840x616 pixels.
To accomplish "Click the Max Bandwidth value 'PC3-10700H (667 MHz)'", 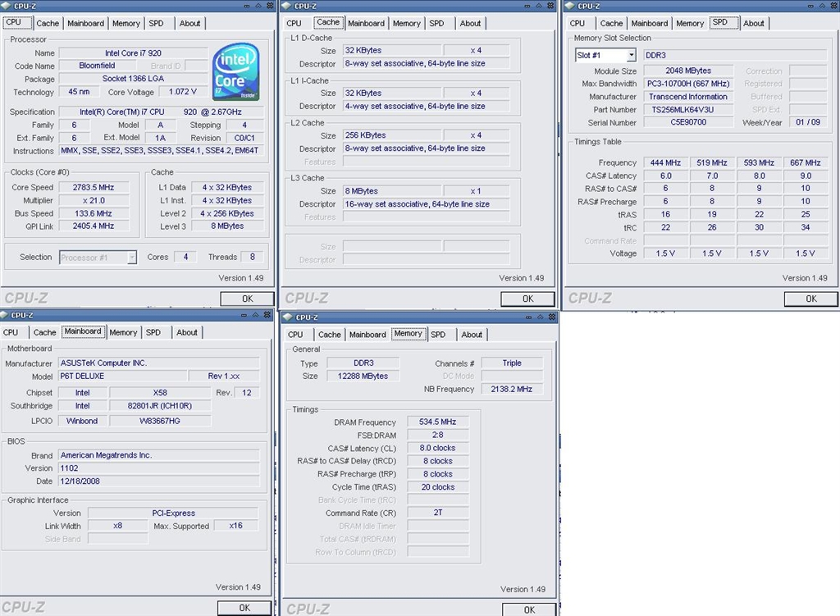I will click(688, 84).
